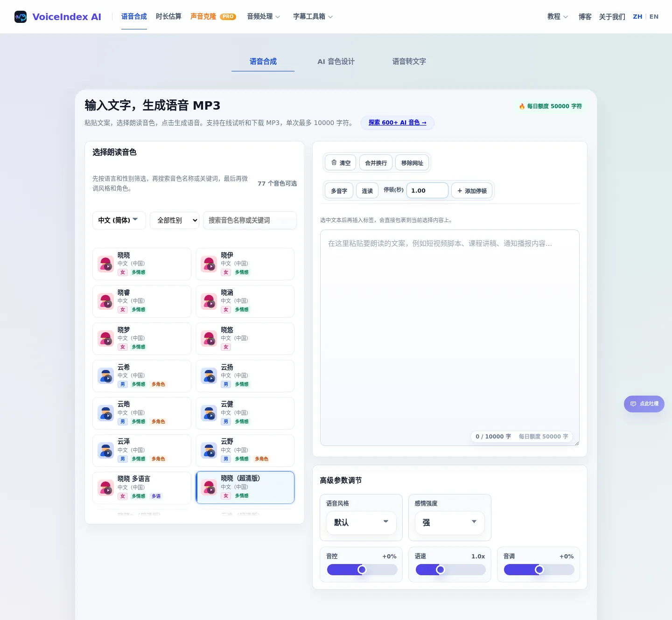Click the 探索 600+ AI 音色 link

point(398,123)
